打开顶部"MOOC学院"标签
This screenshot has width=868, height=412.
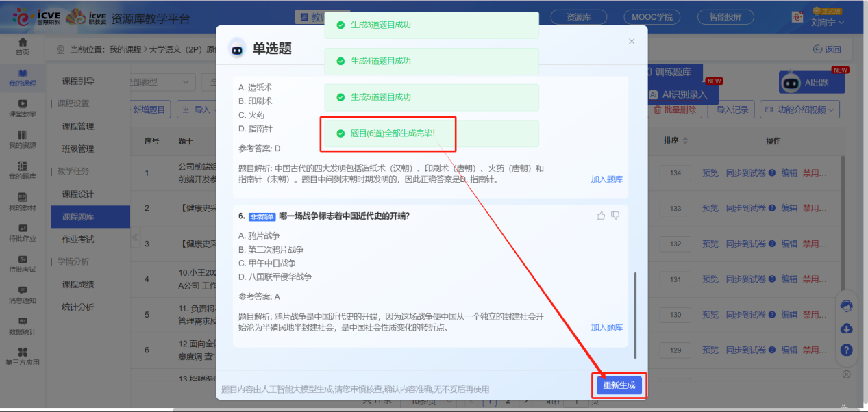(x=653, y=17)
